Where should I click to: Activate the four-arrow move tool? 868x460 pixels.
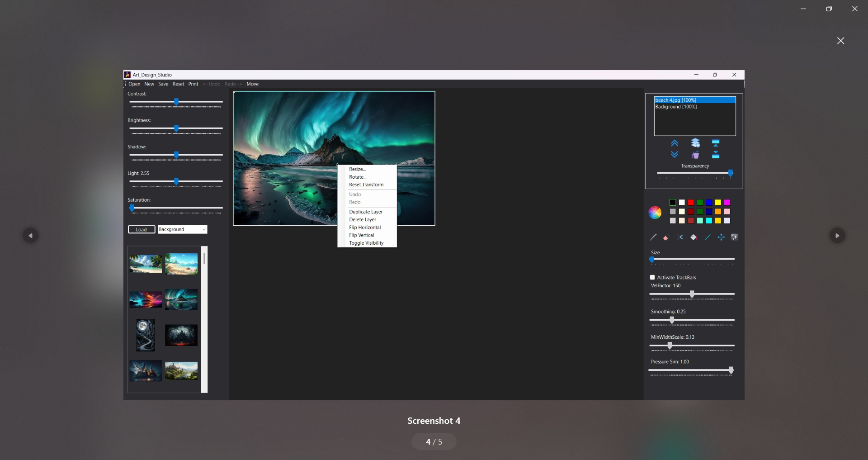pos(721,237)
